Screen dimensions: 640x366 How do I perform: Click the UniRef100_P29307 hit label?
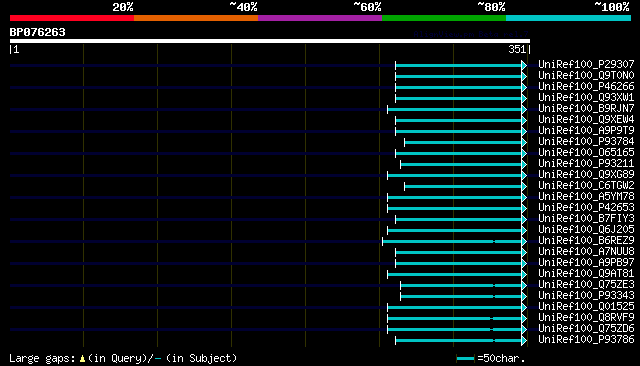586,64
